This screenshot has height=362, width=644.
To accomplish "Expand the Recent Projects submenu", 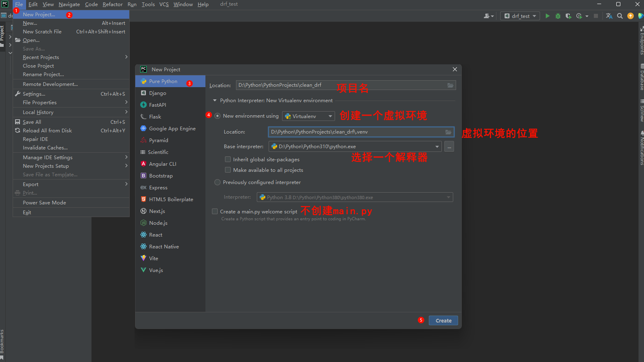I will point(71,57).
